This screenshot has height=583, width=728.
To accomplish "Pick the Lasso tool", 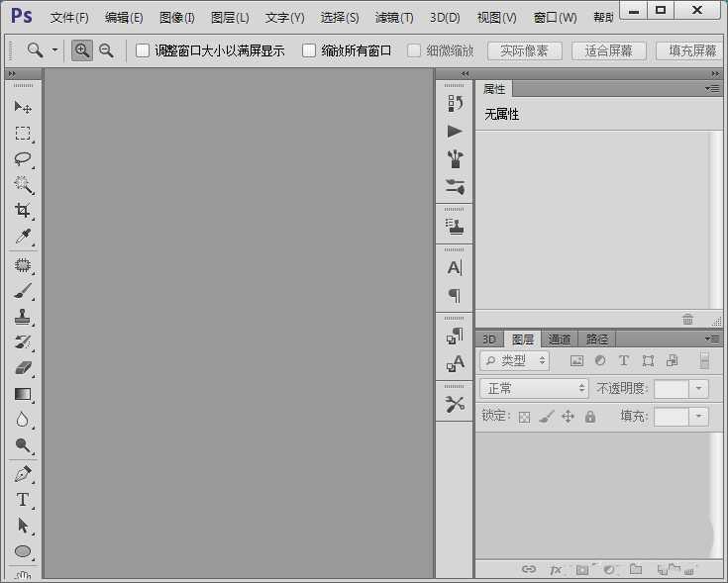I will [x=23, y=158].
